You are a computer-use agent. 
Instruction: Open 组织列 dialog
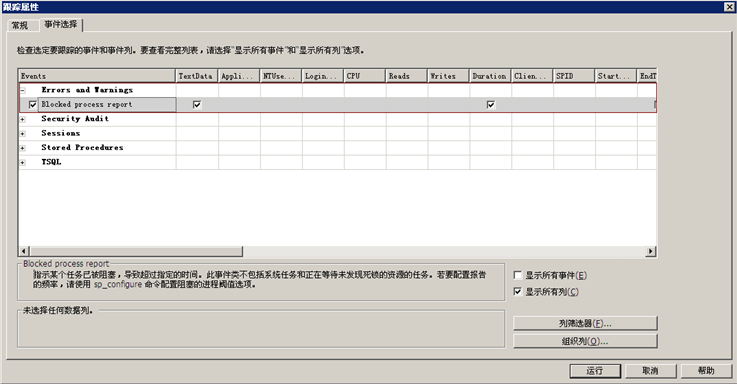point(585,341)
